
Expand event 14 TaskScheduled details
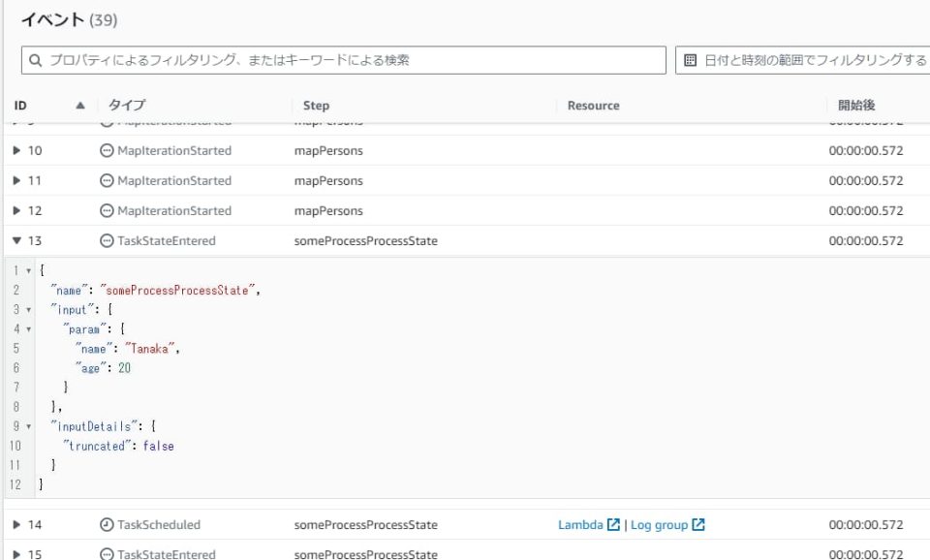tap(17, 524)
